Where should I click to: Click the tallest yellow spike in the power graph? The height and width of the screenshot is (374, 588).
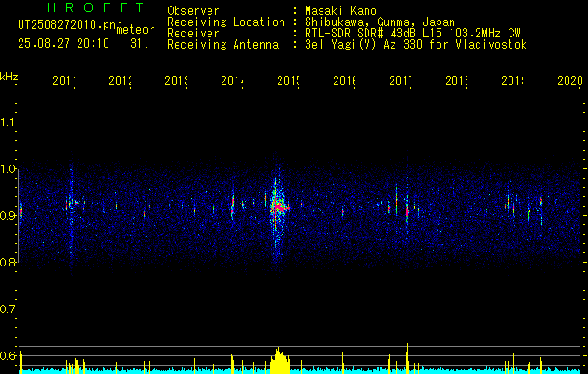coord(407,358)
